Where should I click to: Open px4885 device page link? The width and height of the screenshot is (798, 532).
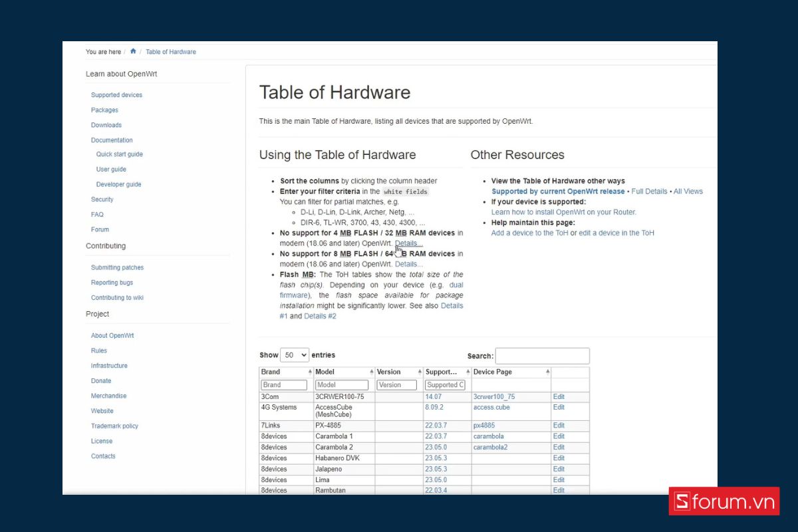[x=484, y=426]
